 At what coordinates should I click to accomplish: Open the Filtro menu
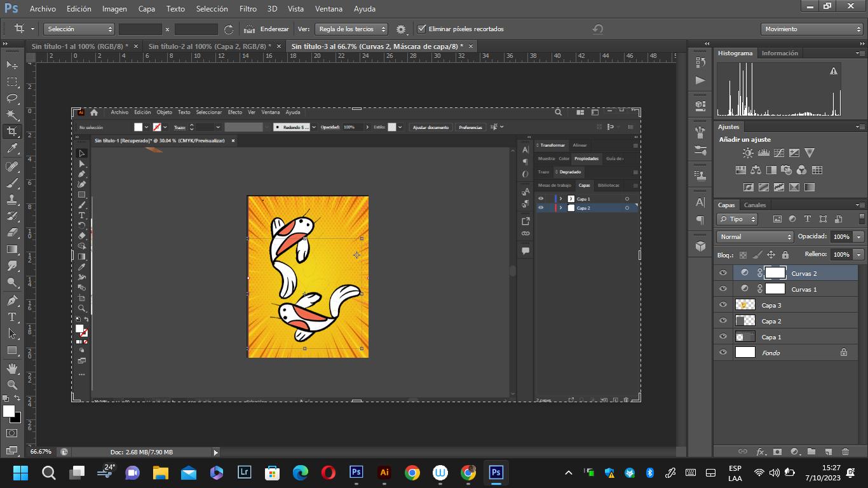pos(248,9)
